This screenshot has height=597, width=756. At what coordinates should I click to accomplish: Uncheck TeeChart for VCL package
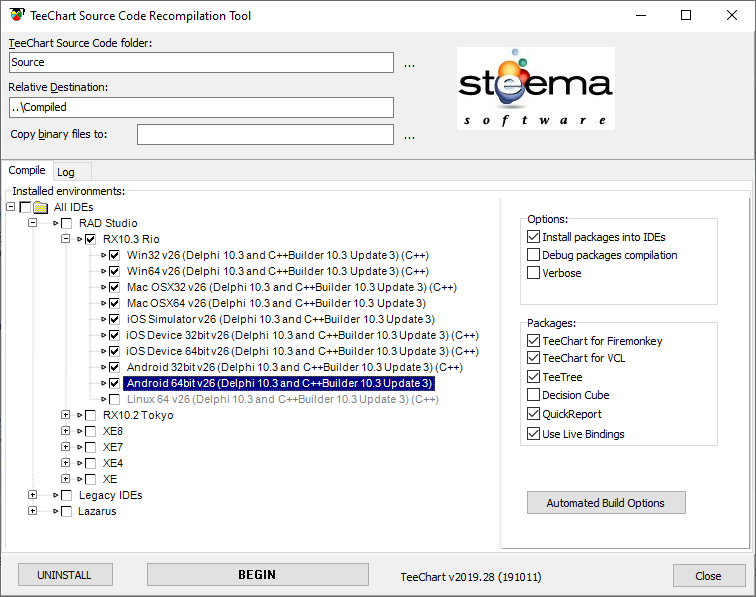pyautogui.click(x=533, y=358)
